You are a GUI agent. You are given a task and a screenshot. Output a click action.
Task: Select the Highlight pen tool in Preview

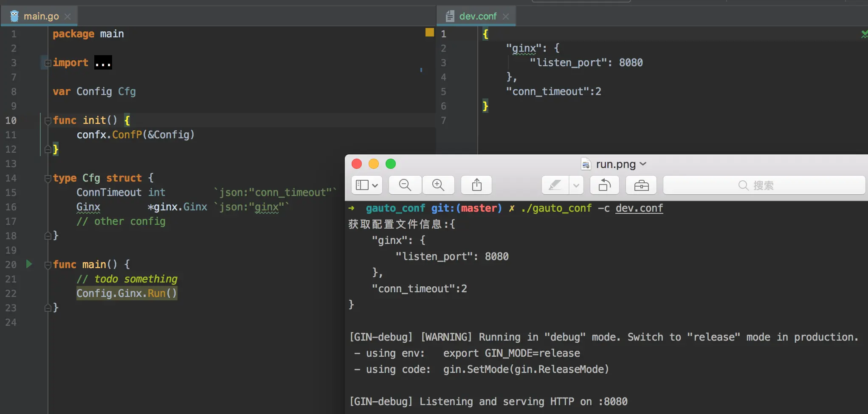pyautogui.click(x=555, y=185)
